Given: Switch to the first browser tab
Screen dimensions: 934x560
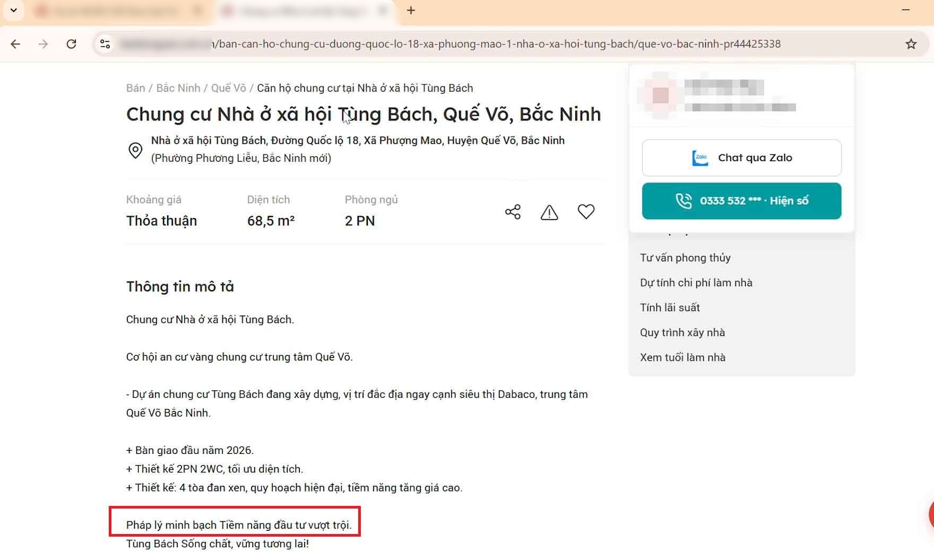Looking at the screenshot, I should point(116,11).
